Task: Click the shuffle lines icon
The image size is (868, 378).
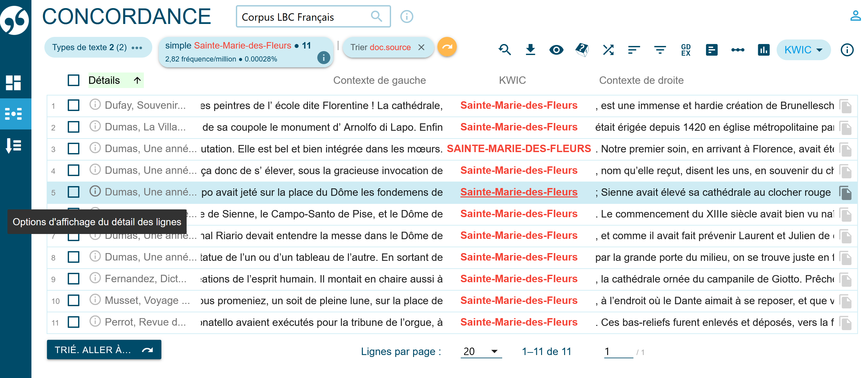Action: (608, 50)
